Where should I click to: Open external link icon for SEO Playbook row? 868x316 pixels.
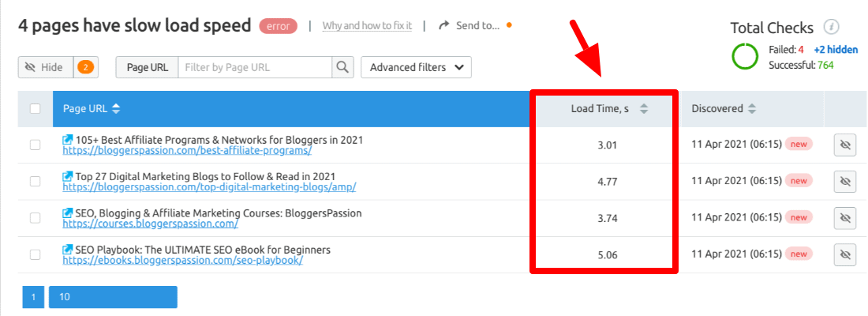click(68, 250)
